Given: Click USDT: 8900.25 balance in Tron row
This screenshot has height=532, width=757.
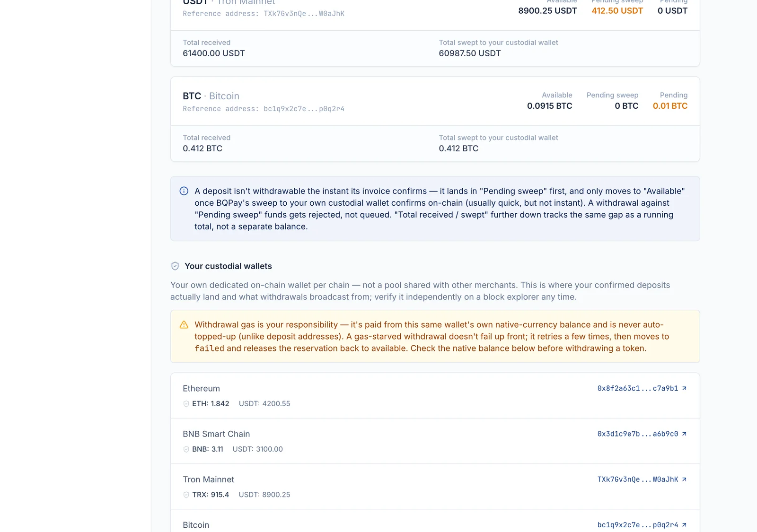Looking at the screenshot, I should (264, 495).
